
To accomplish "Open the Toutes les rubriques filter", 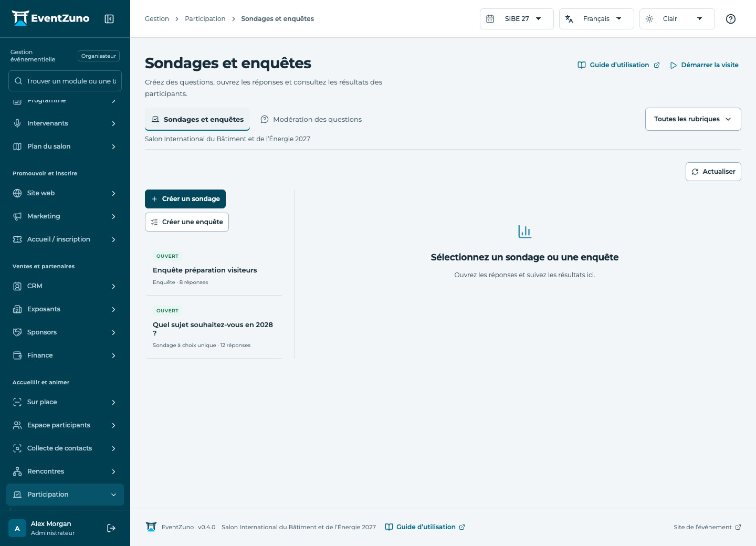I will click(693, 119).
